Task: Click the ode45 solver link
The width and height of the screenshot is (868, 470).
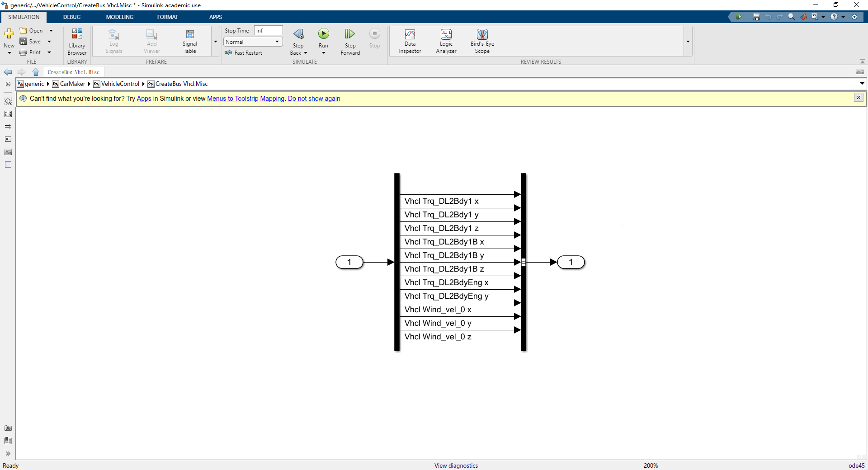Action: pyautogui.click(x=856, y=465)
